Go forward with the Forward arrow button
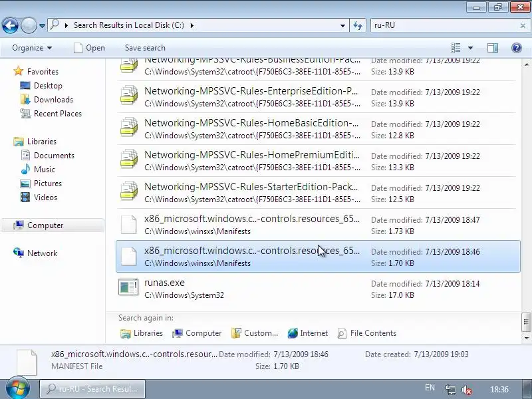 click(29, 25)
